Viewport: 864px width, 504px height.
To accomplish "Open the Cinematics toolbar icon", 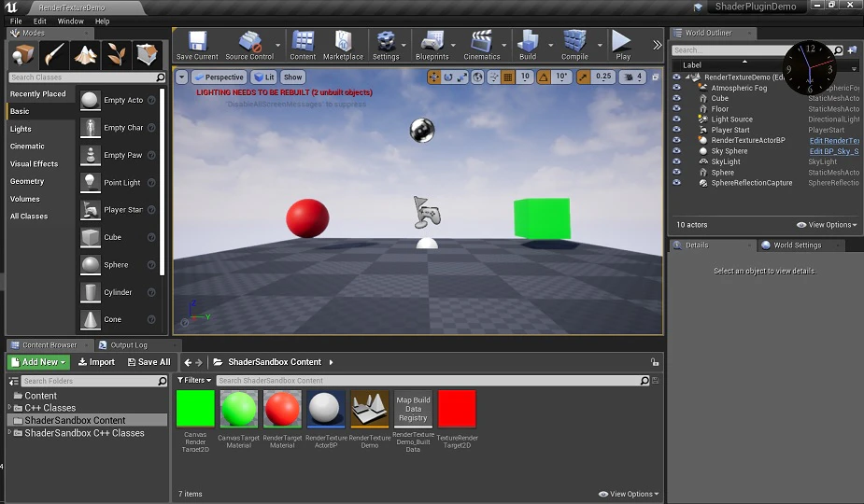I will (x=482, y=45).
